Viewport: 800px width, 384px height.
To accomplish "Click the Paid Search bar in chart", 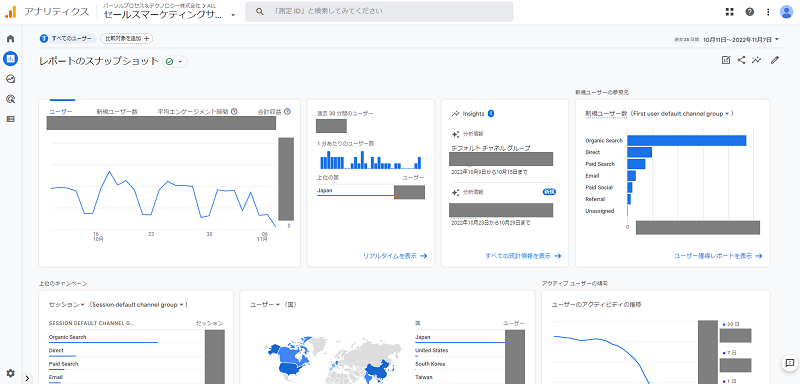I will [x=636, y=164].
